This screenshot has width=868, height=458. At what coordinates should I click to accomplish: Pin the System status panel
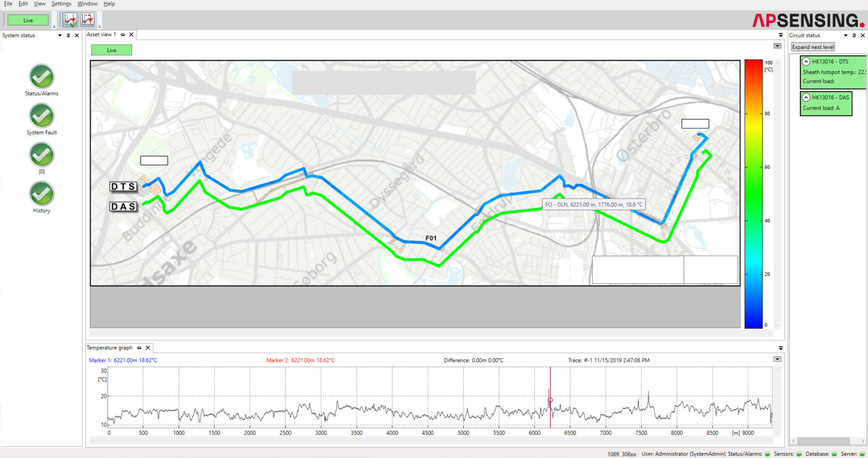(68, 35)
